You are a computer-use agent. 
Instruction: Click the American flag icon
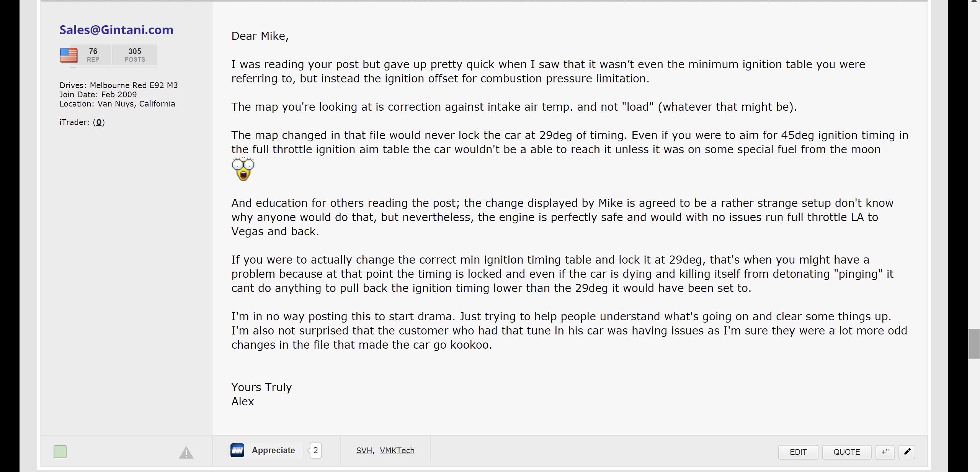(69, 55)
